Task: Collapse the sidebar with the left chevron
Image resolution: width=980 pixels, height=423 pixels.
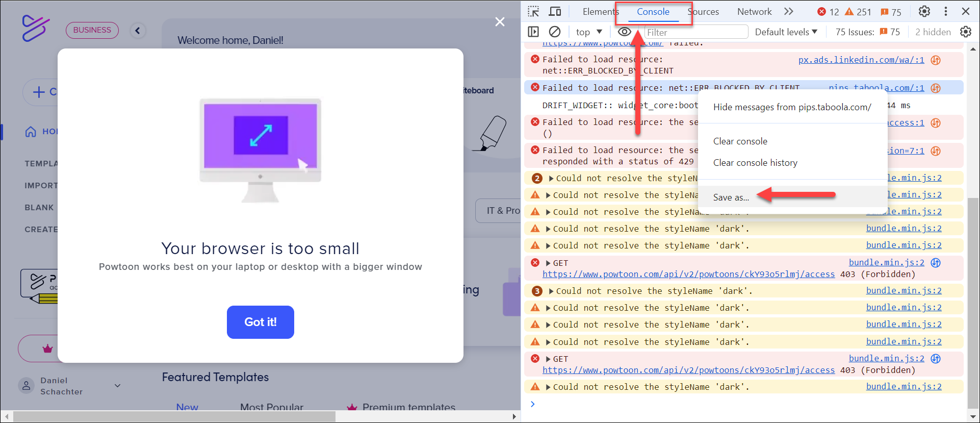Action: (137, 31)
